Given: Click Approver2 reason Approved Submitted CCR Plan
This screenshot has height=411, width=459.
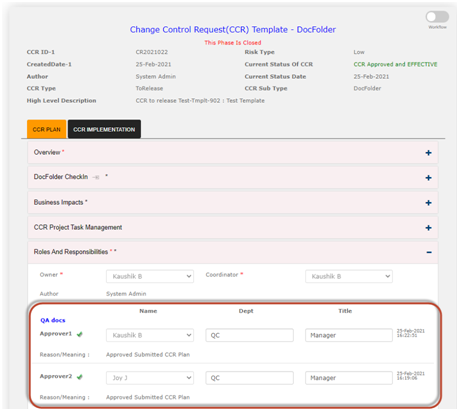Looking at the screenshot, I should [148, 397].
